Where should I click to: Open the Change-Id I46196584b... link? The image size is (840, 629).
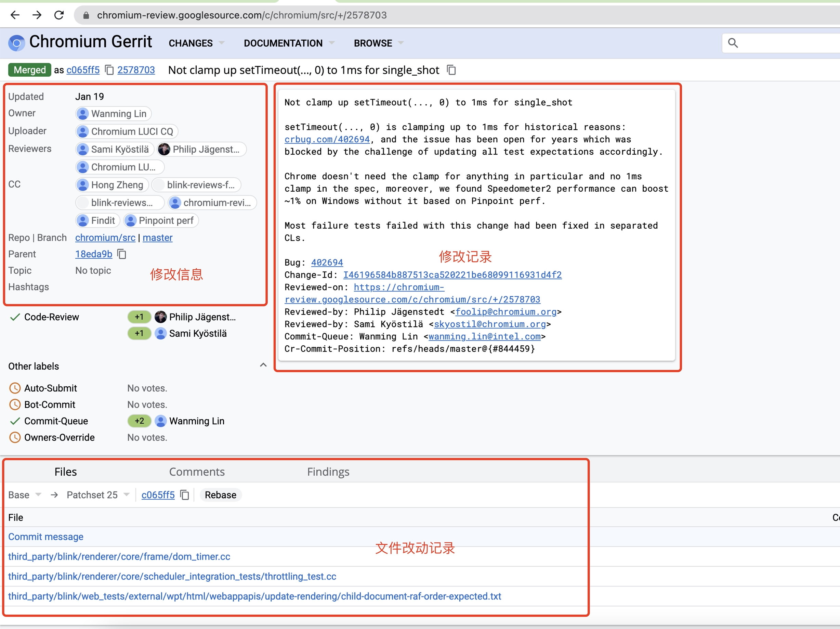click(x=452, y=275)
